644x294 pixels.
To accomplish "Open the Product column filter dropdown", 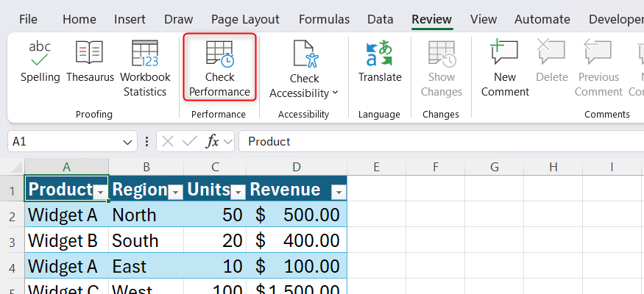I will coord(101,192).
